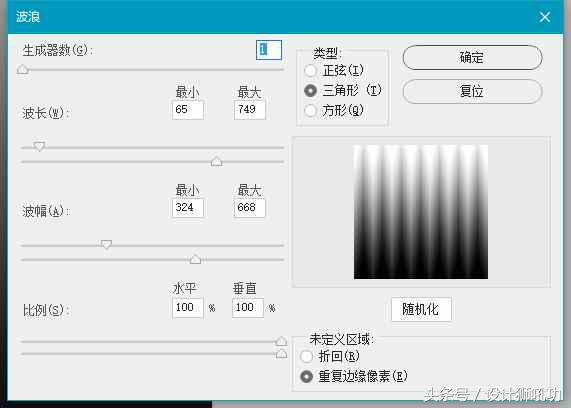The width and height of the screenshot is (571, 408).
Task: Click the 比例(S) label
Action: point(46,310)
